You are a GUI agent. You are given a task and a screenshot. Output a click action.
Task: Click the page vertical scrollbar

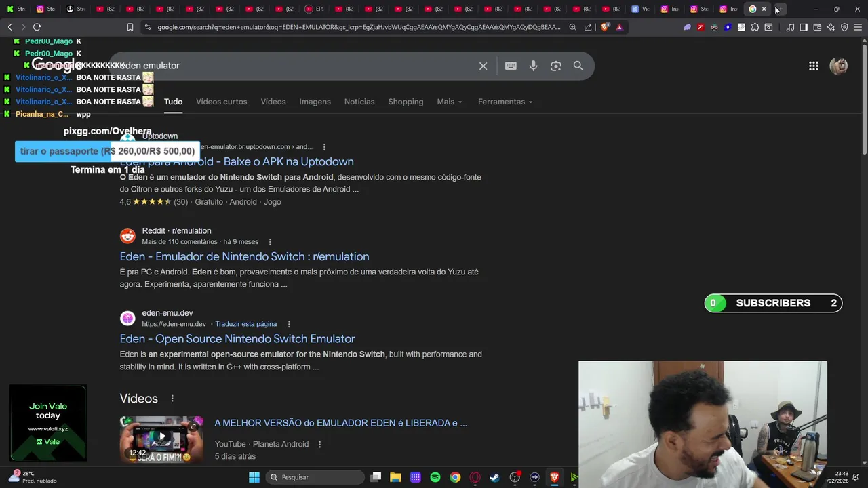pos(864,98)
